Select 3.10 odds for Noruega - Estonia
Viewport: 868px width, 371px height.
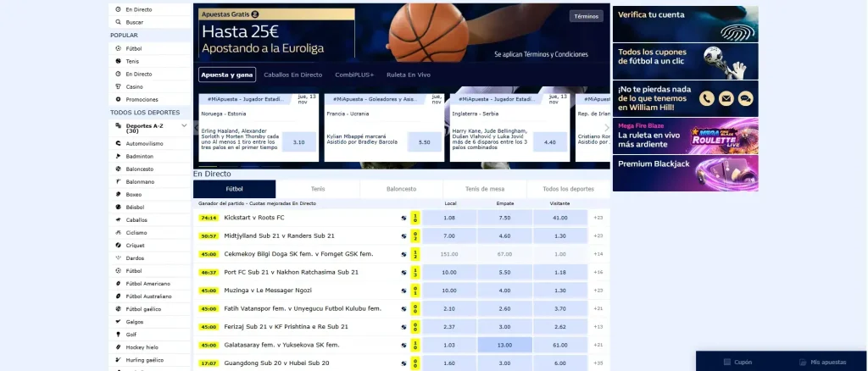[x=299, y=142]
